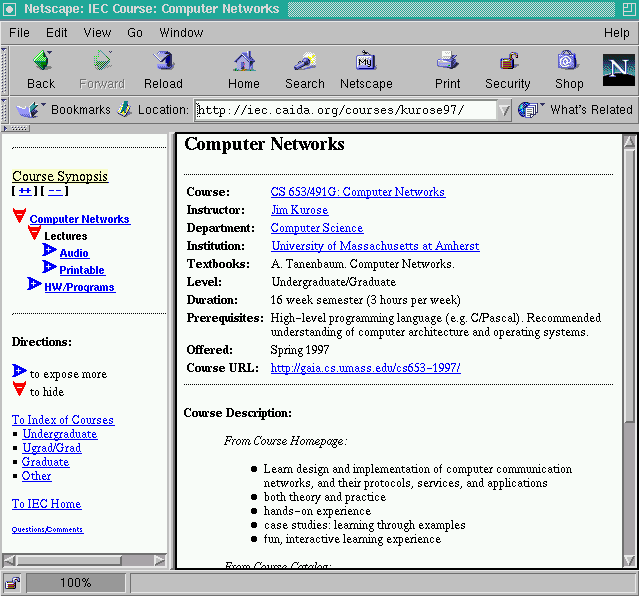Screen dimensions: 639x596
Task: Expand the Audio tree node
Action: click(49, 250)
